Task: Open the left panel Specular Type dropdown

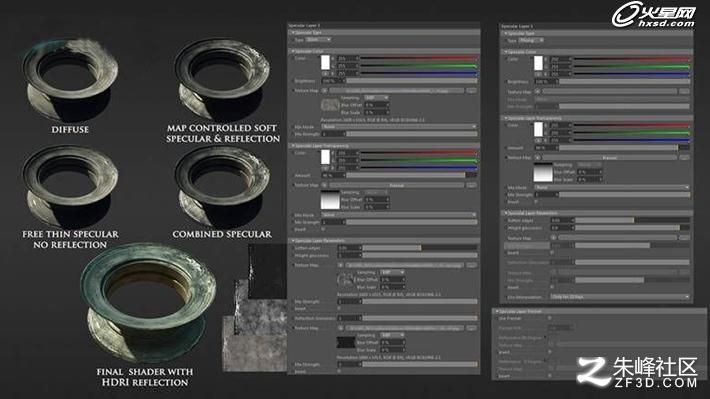Action: pos(319,40)
